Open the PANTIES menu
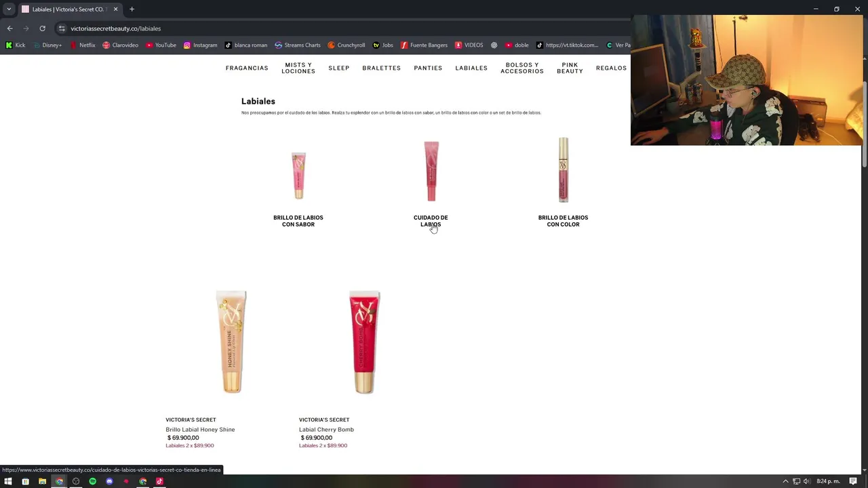 pyautogui.click(x=428, y=68)
